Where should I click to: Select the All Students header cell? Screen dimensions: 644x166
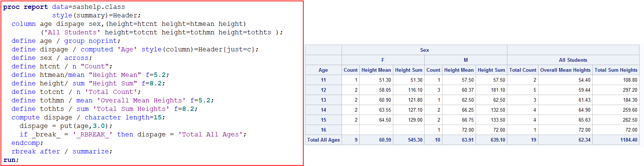[x=573, y=60]
